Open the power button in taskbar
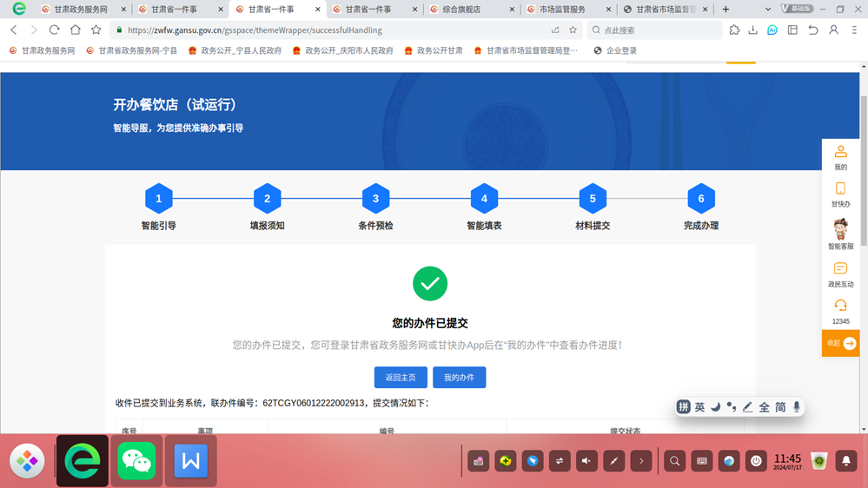 click(756, 461)
